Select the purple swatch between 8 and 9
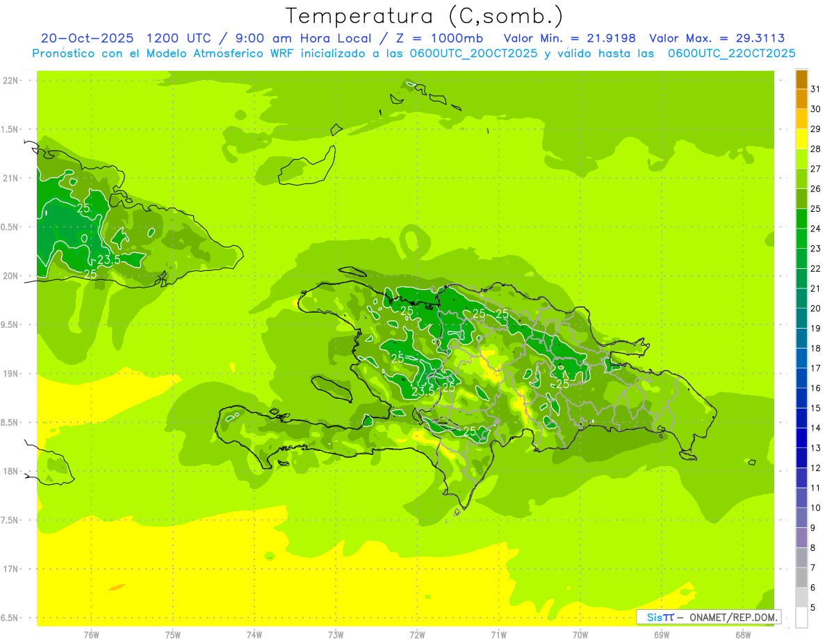This screenshot has height=644, width=834. tap(801, 538)
